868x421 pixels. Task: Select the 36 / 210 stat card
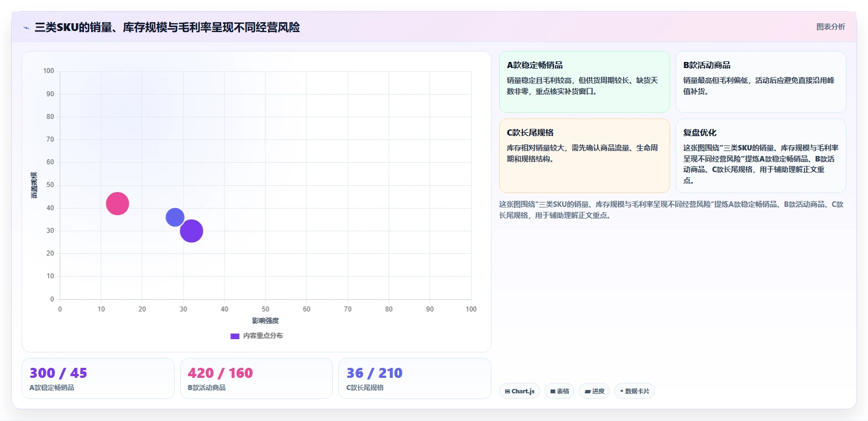click(415, 378)
